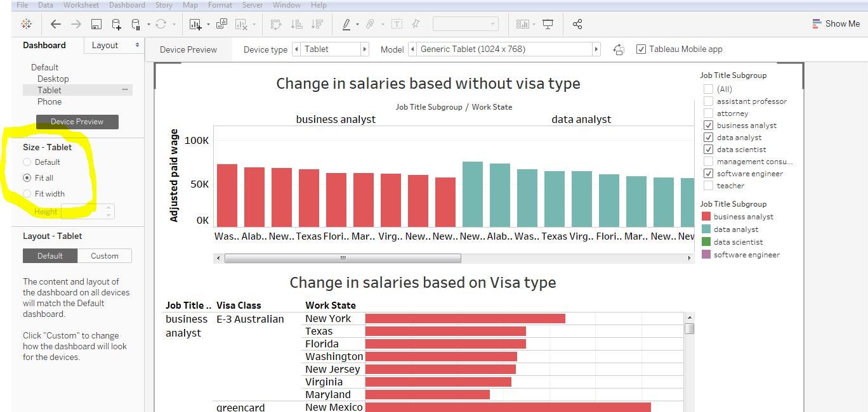Check the teacher Job Title Subgroup filter
Viewport: 868px width, 412px height.
point(709,186)
